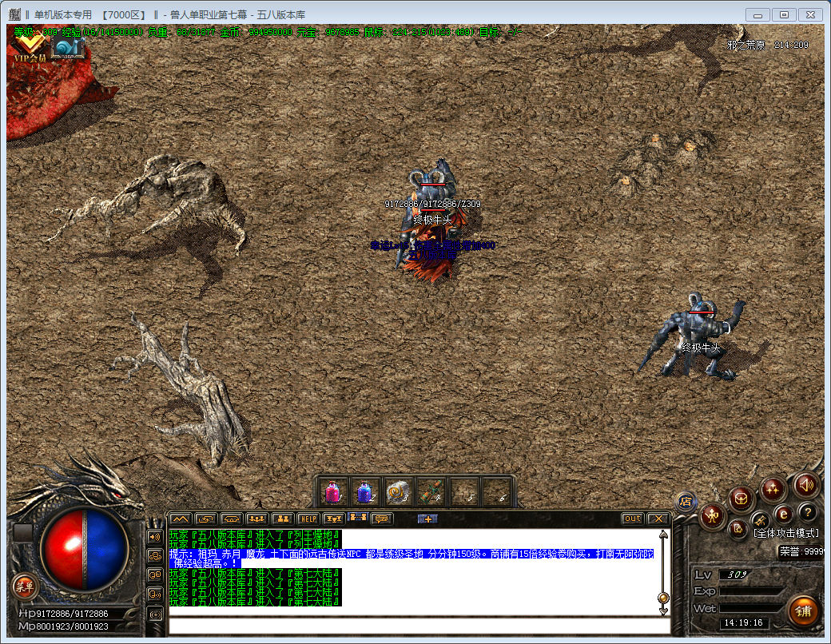Toggle the speaker channel on chat sidebar
The height and width of the screenshot is (644, 831).
[x=155, y=537]
